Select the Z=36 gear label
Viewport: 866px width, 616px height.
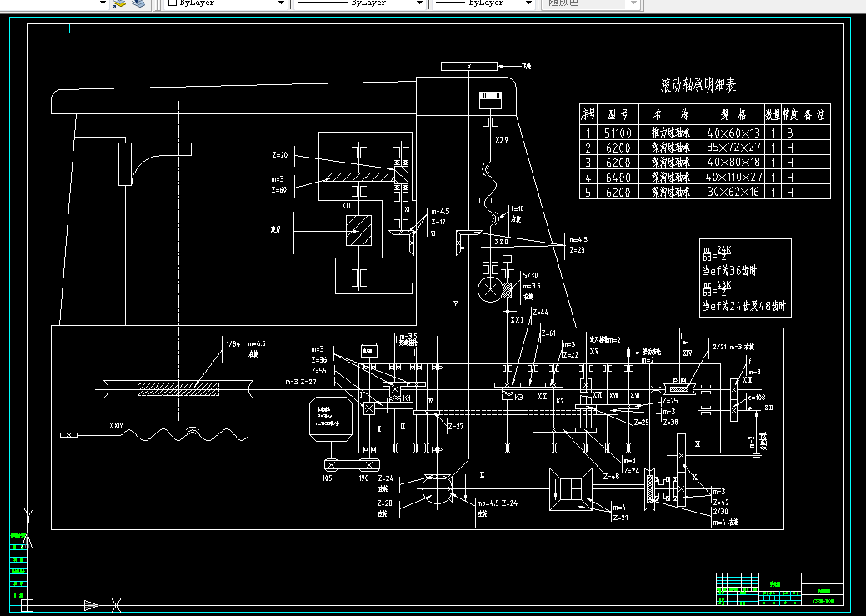318,359
